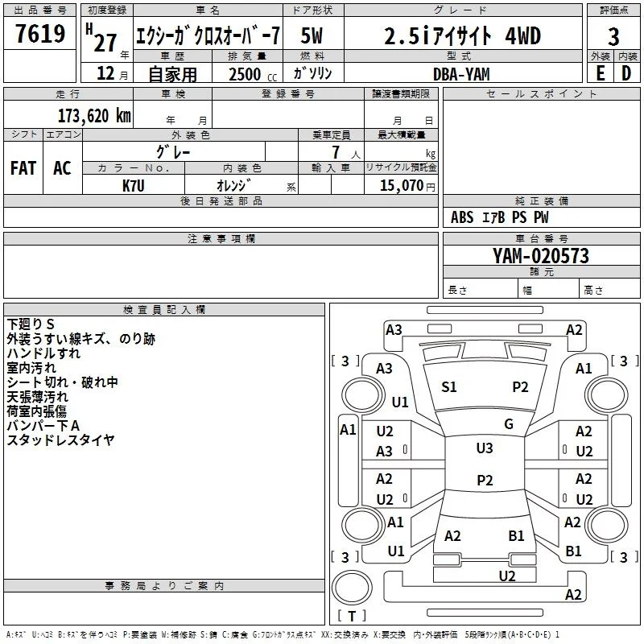Select the 検査員記入欄 section header

click(164, 310)
